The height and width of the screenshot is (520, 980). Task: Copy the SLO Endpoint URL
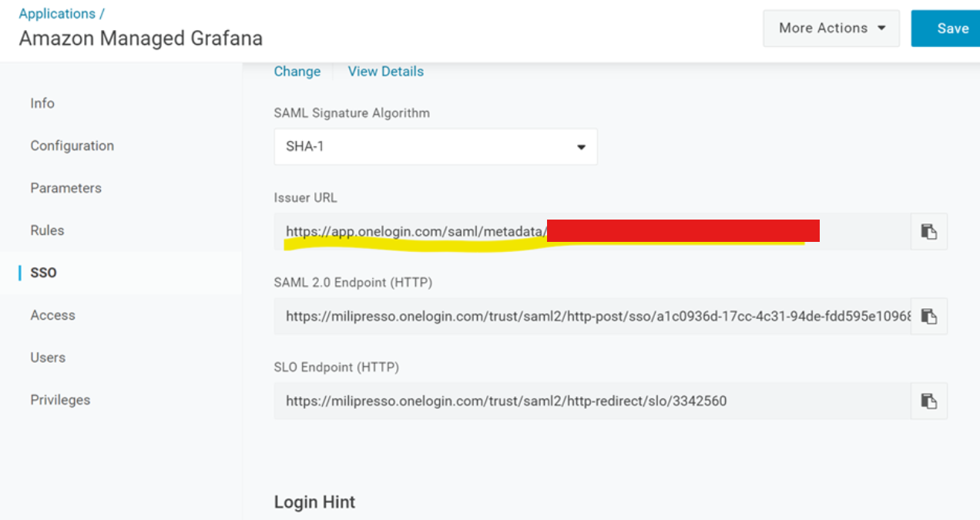(929, 401)
